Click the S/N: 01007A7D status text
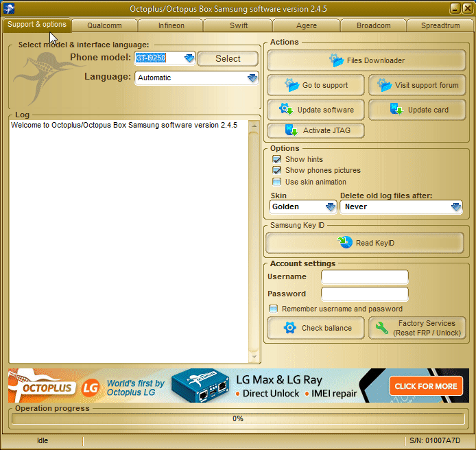Image resolution: width=476 pixels, height=450 pixels. tap(434, 440)
